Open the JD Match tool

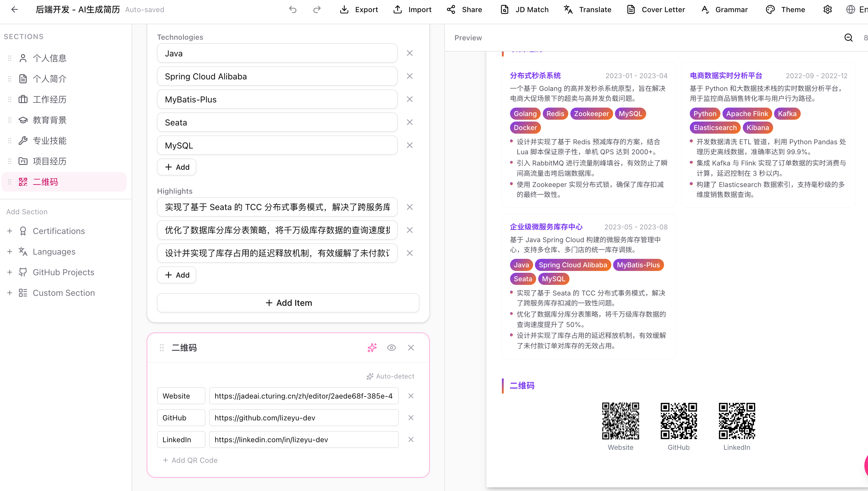[x=523, y=9]
